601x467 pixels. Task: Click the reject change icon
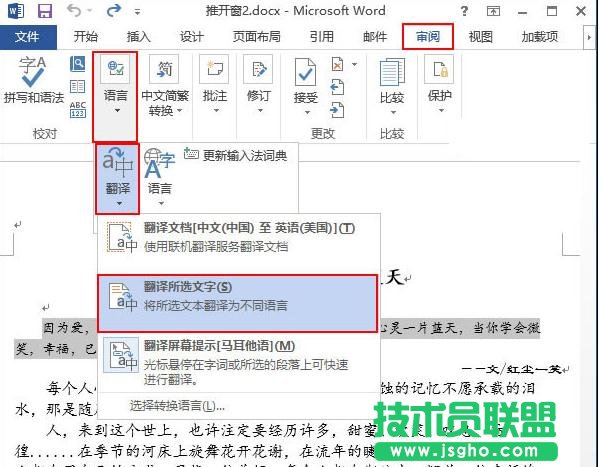pyautogui.click(x=337, y=64)
